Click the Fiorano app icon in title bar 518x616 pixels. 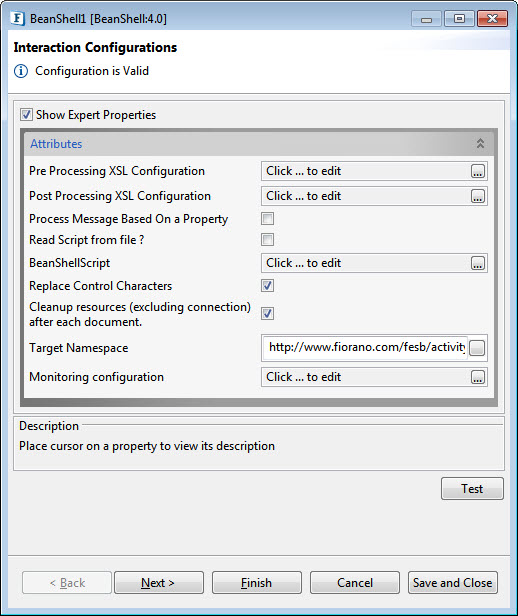click(x=17, y=18)
